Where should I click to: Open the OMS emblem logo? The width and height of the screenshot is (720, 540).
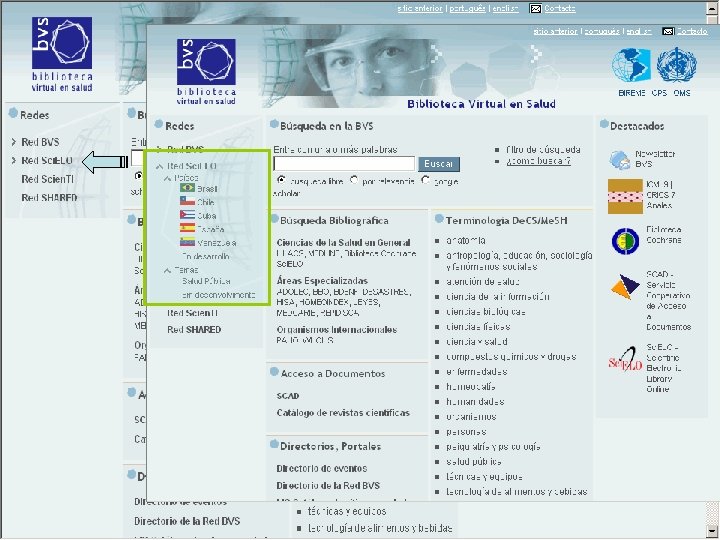click(676, 65)
